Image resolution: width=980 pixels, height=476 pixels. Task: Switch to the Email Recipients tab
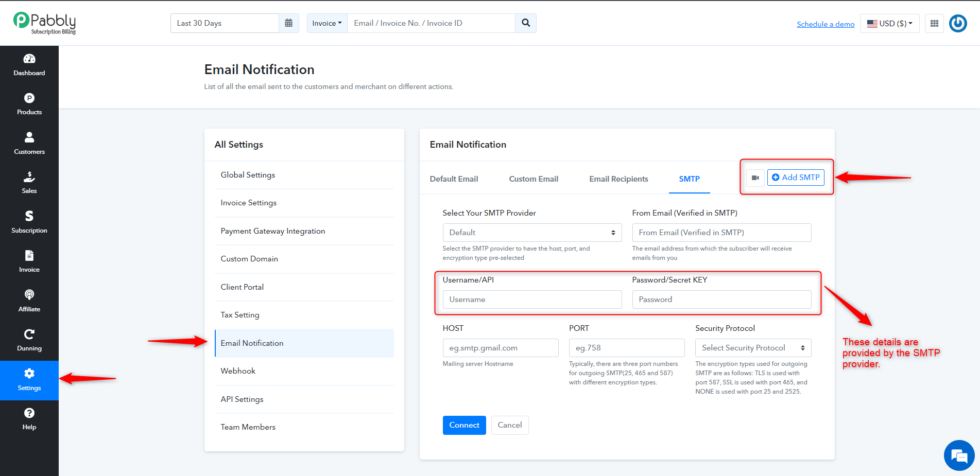(x=618, y=179)
